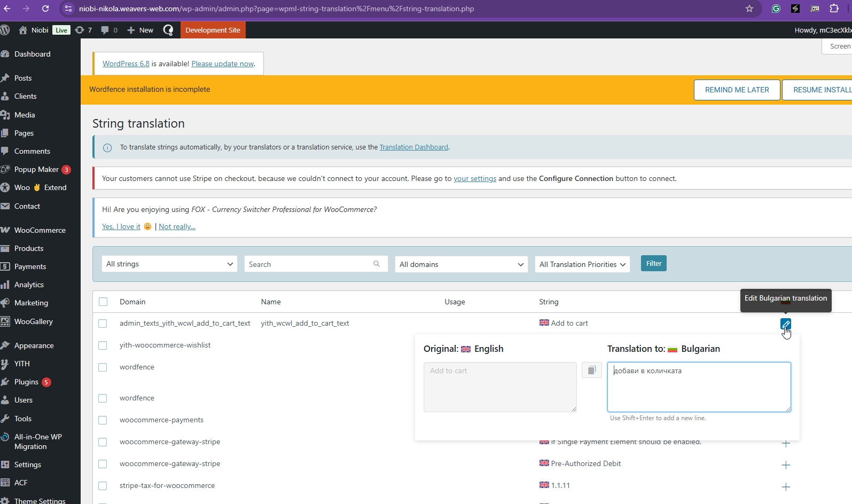Click site info icon in address bar

point(68,9)
